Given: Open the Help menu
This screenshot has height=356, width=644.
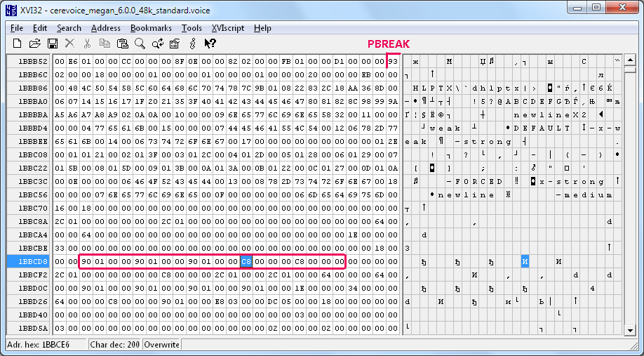Looking at the screenshot, I should coord(262,28).
